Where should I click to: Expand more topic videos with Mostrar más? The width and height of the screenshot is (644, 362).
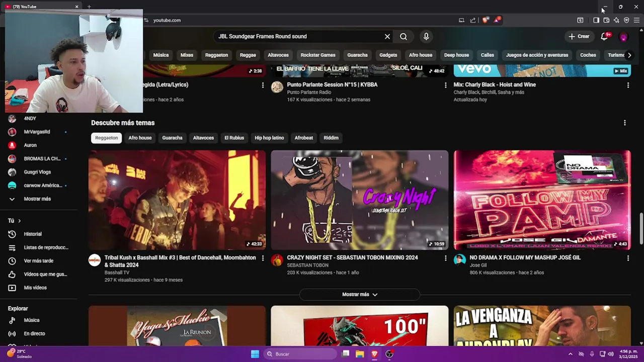click(359, 295)
